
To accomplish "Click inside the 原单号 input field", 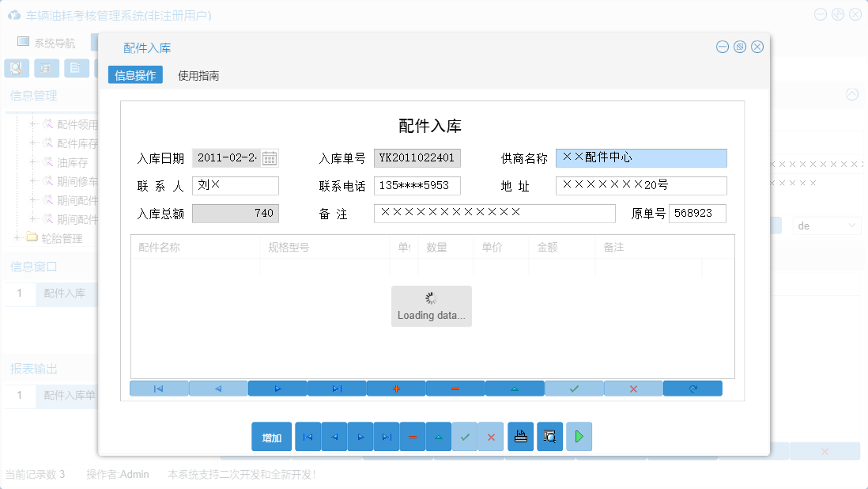I will [x=696, y=213].
